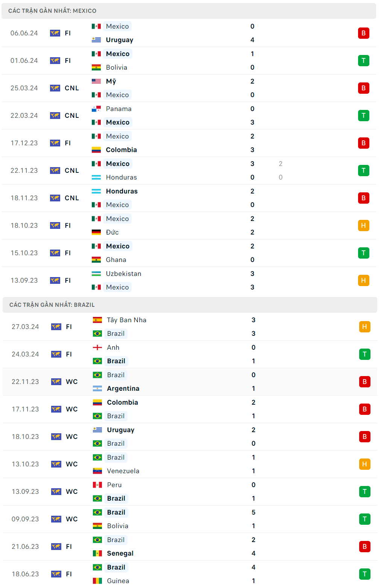381x588 pixels.
Task: Click the Germany flag next to Đức
Action: pos(96,232)
